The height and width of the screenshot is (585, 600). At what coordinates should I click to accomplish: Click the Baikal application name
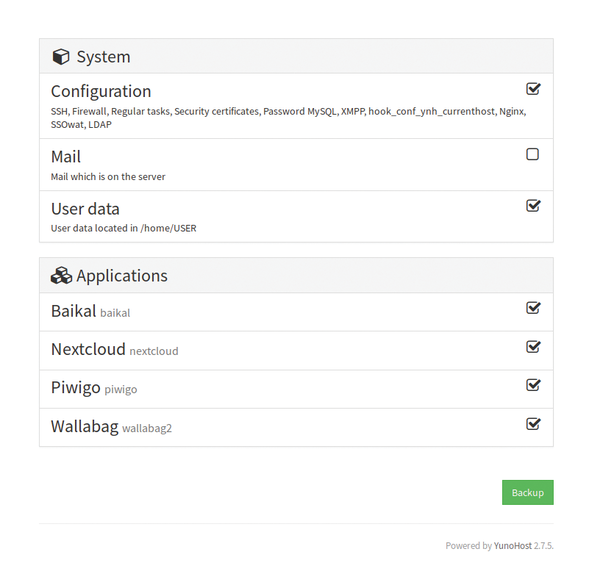pos(73,311)
